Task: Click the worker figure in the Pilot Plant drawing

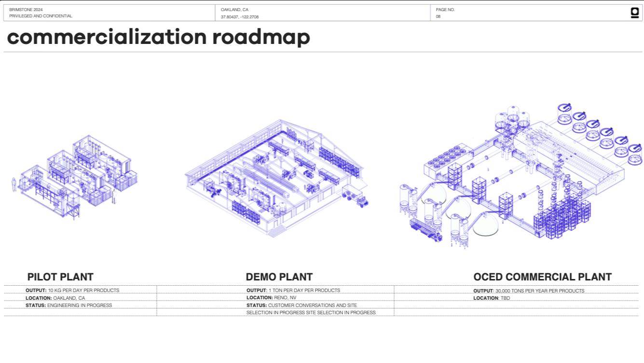Action: (x=14, y=185)
